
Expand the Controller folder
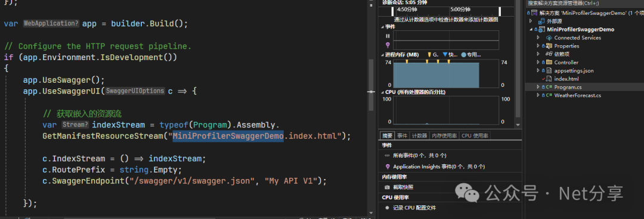[x=538, y=62]
